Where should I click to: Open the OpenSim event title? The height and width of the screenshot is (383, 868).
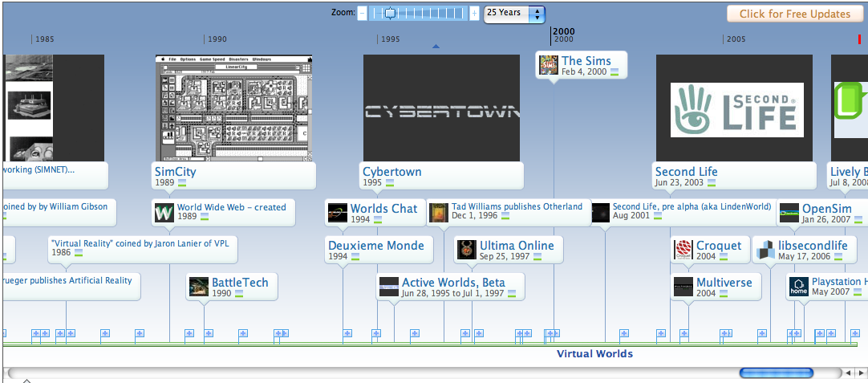pos(826,209)
